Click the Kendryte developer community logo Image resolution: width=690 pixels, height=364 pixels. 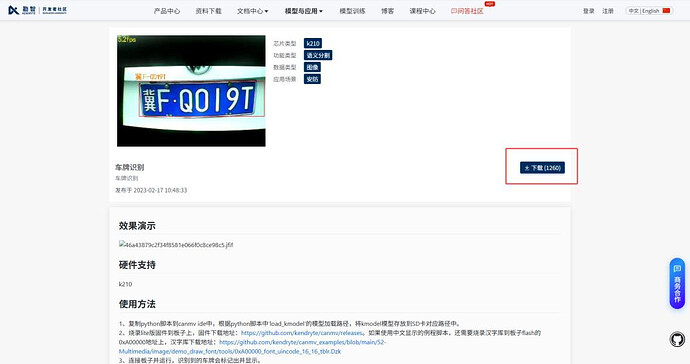click(37, 10)
